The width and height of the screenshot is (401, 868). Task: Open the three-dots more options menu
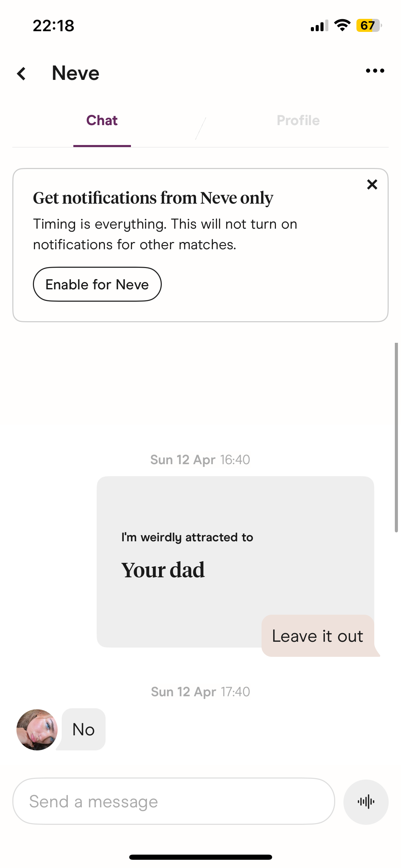coord(375,71)
